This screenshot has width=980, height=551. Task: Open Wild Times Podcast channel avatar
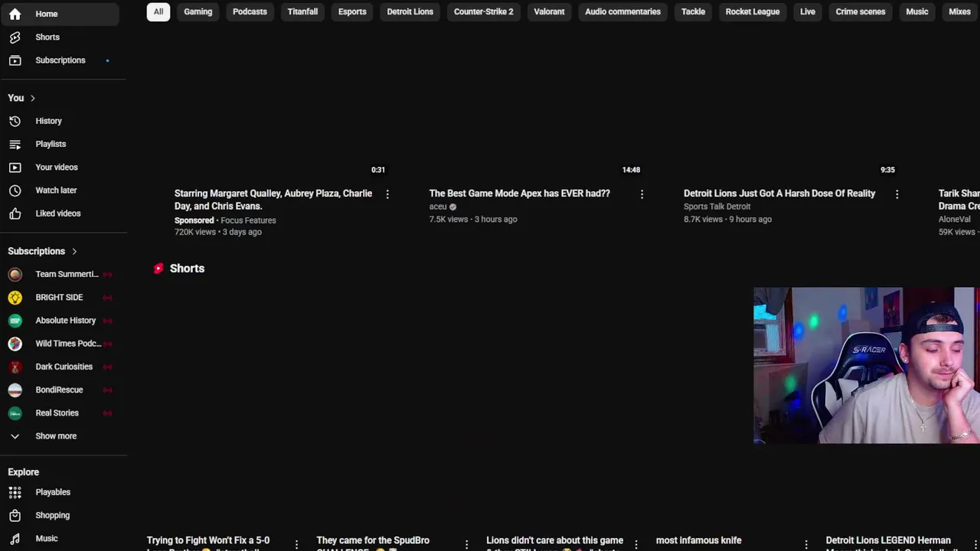click(15, 344)
